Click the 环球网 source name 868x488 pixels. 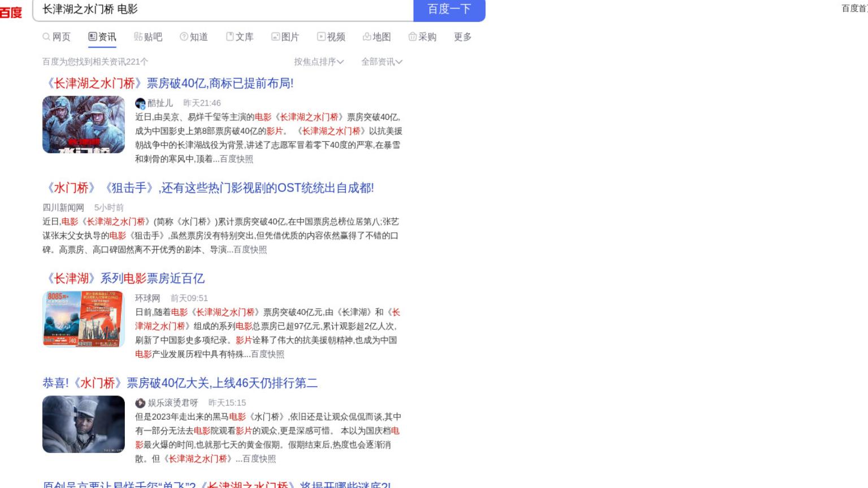[147, 298]
